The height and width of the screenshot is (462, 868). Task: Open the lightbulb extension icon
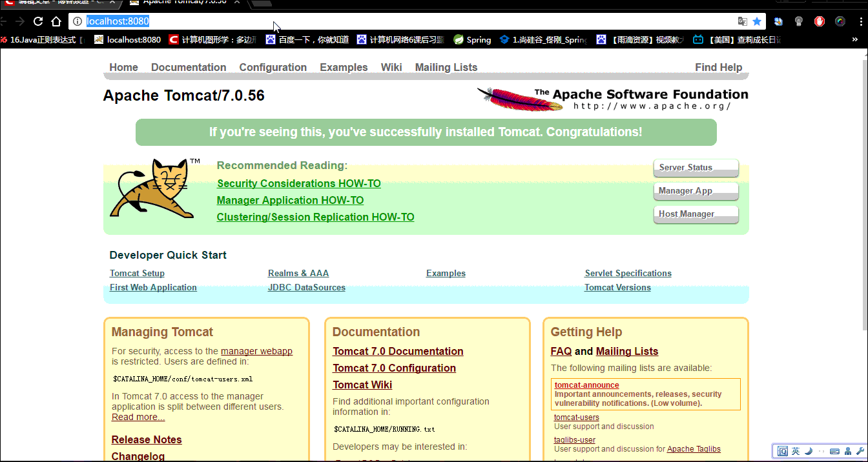[799, 21]
